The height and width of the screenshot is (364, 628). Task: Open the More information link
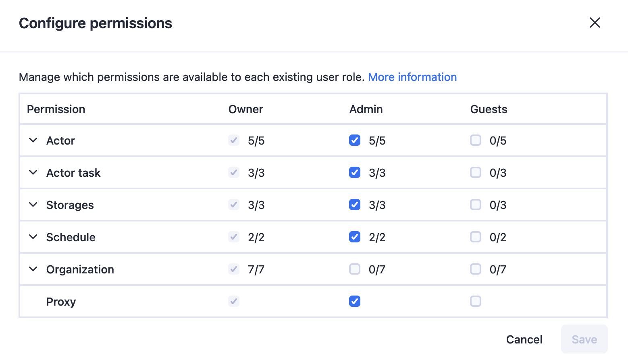(x=412, y=77)
